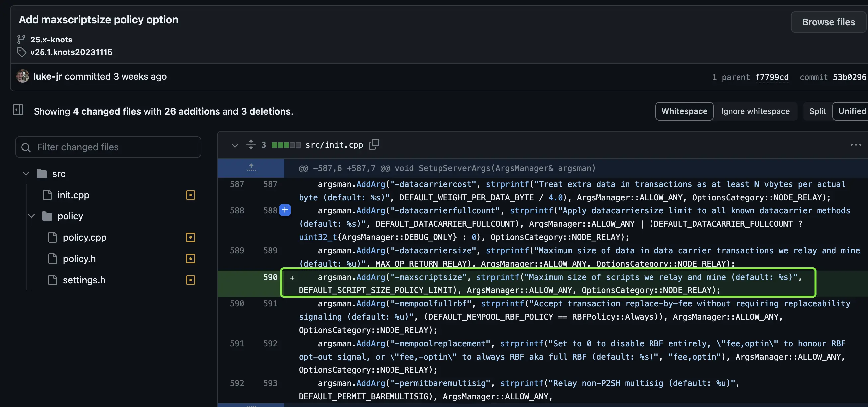Click the commit title 'Add maxscriptsize policy option'
Image resolution: width=868 pixels, height=407 pixels.
(98, 20)
